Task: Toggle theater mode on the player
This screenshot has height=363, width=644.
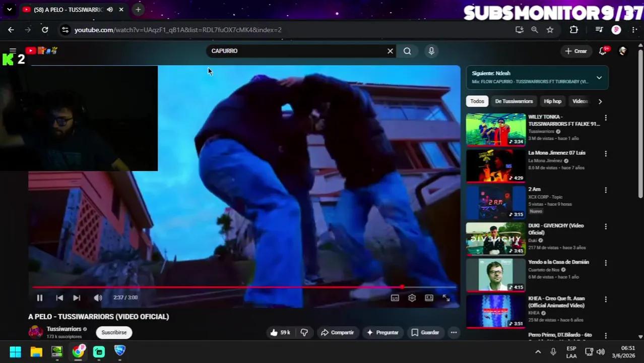Action: [x=429, y=298]
